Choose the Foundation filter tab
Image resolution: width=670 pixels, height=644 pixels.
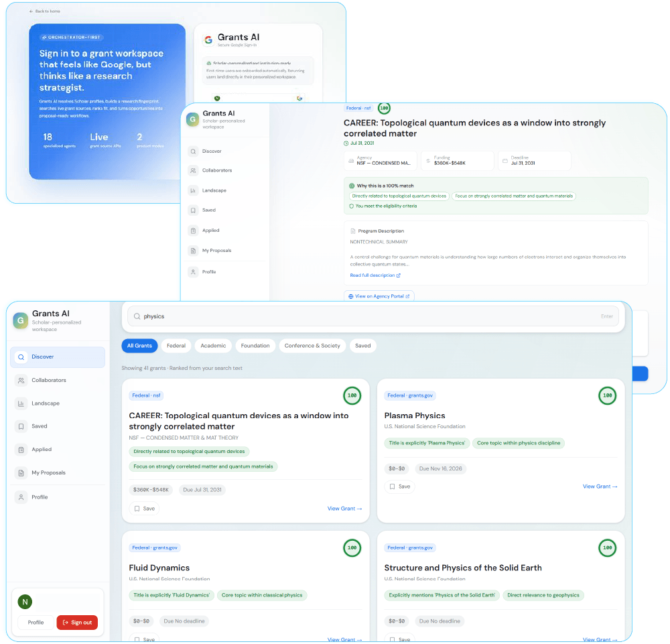coord(255,346)
